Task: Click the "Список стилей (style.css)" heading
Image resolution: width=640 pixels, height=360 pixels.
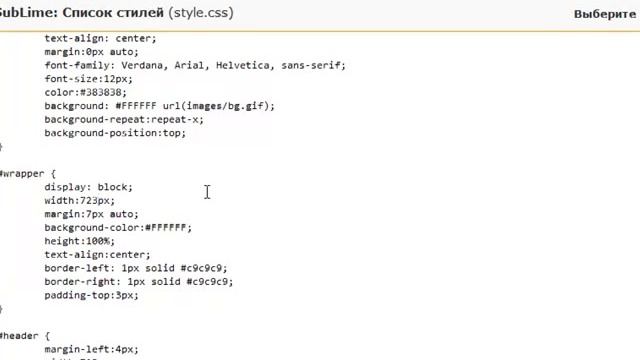Action: (x=148, y=13)
